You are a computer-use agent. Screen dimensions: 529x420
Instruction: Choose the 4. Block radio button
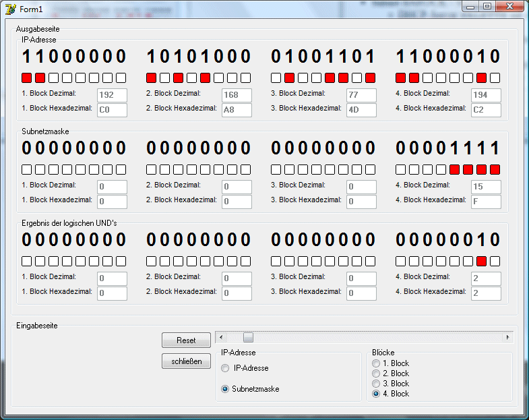pos(391,394)
